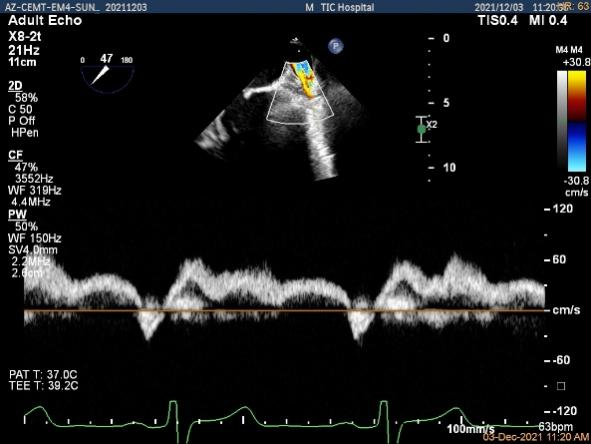
Task: Click the color Doppler sector box
Action: point(300,92)
